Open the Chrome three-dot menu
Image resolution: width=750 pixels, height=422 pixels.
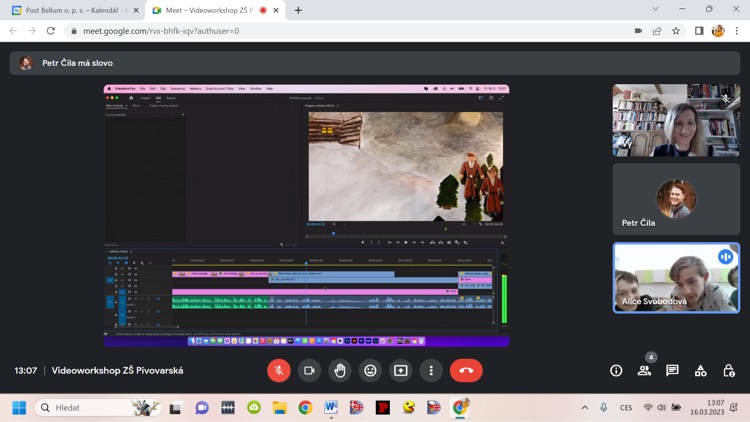[737, 31]
